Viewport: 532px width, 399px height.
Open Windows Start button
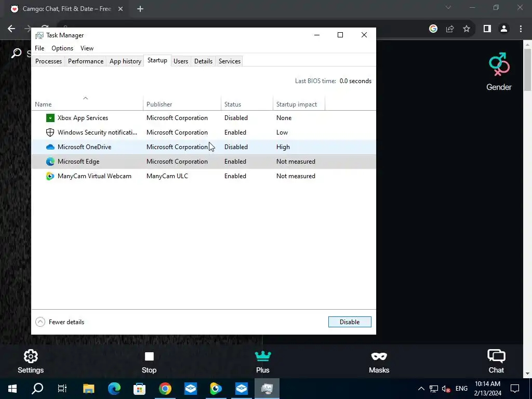(12, 389)
